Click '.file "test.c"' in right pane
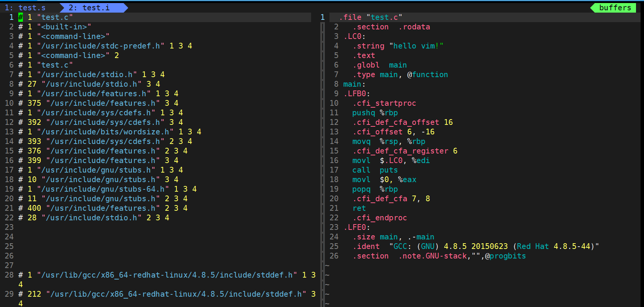The image size is (644, 307). 371,17
